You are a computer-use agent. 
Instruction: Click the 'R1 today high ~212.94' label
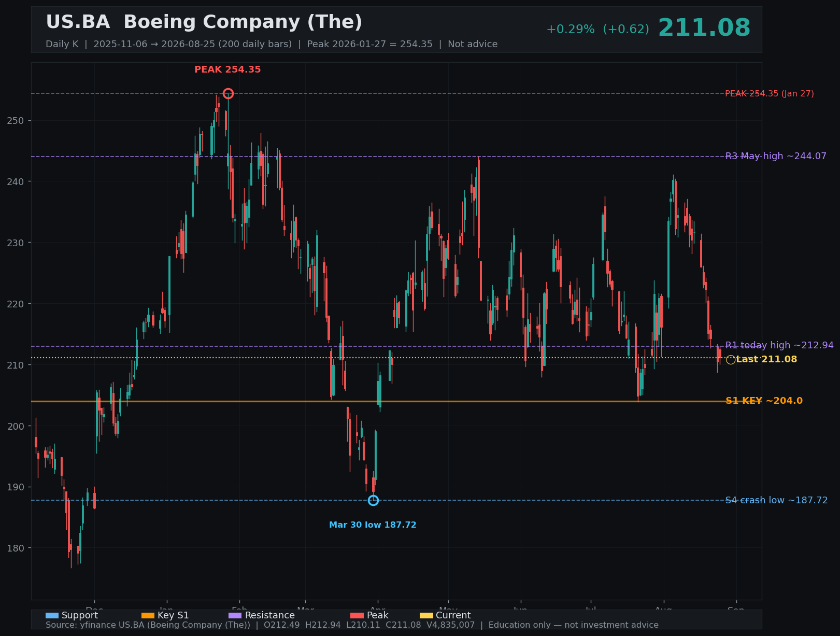coord(779,345)
